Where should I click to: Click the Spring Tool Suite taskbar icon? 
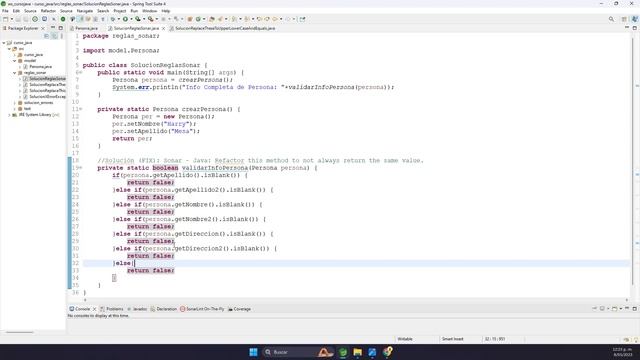pyautogui.click(x=343, y=352)
